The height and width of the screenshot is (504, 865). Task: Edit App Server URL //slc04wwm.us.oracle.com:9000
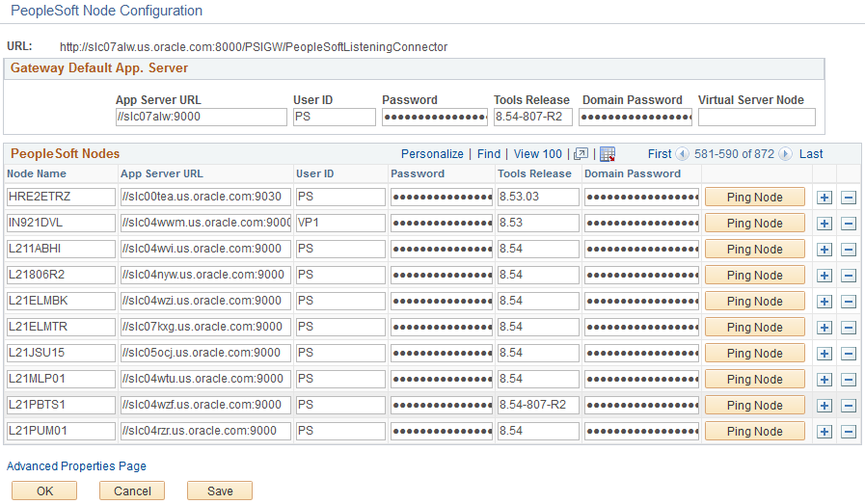coord(205,223)
